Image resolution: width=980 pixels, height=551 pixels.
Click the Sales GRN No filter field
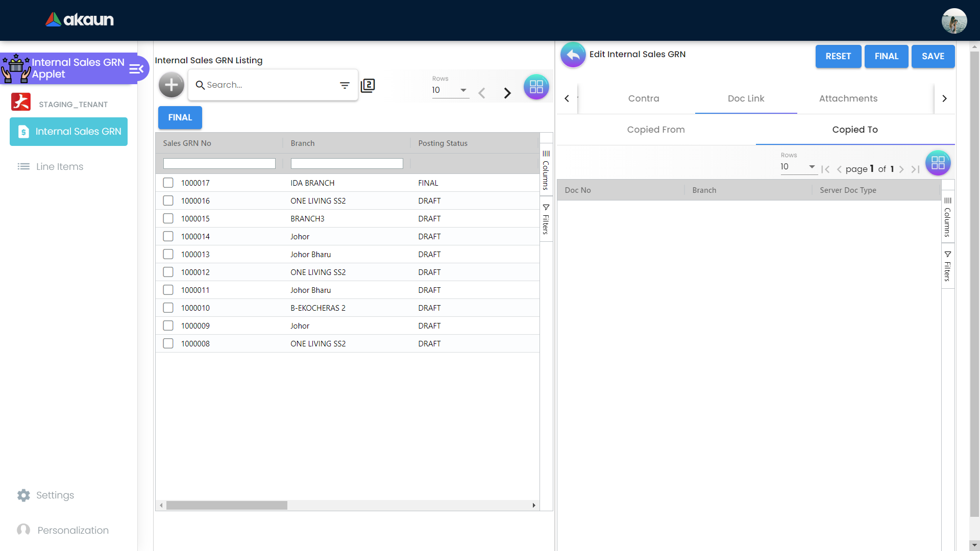point(219,163)
